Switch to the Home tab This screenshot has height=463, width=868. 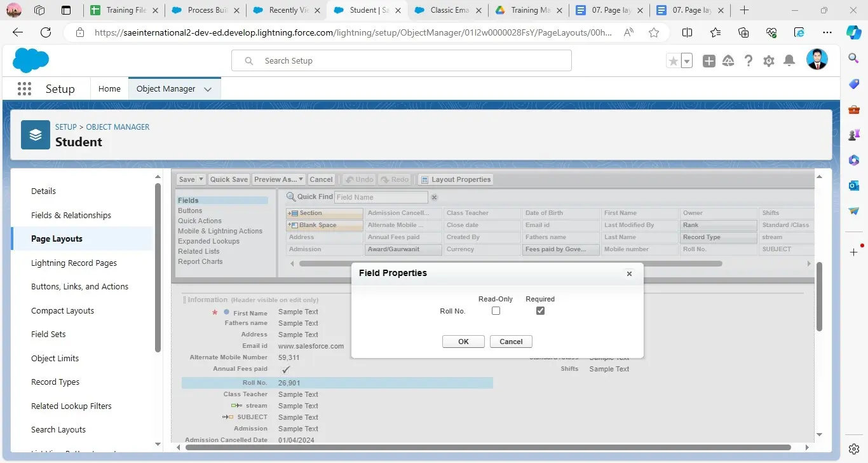pyautogui.click(x=109, y=89)
